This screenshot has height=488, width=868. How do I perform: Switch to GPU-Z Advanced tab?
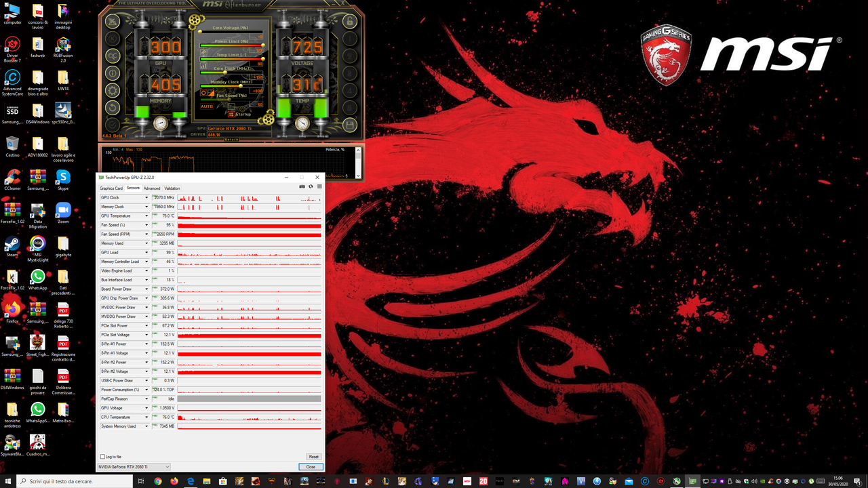click(152, 188)
